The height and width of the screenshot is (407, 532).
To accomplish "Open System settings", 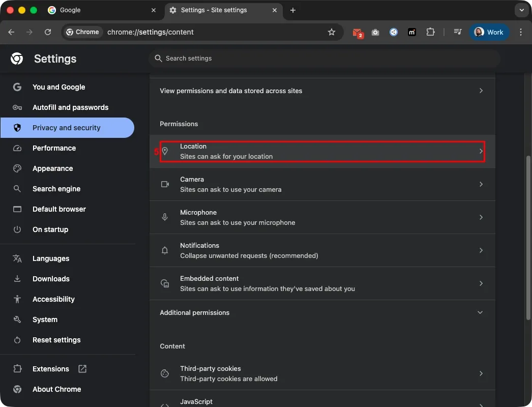I will click(x=67, y=319).
